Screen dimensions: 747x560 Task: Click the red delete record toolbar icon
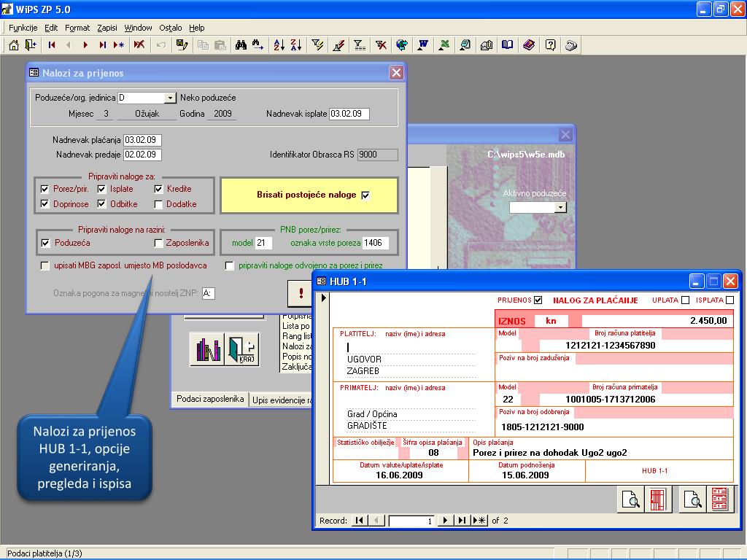tap(139, 45)
